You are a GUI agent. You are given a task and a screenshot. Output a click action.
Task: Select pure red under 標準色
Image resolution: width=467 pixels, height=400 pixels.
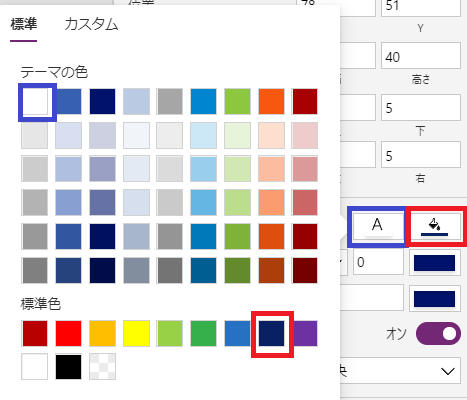(68, 334)
